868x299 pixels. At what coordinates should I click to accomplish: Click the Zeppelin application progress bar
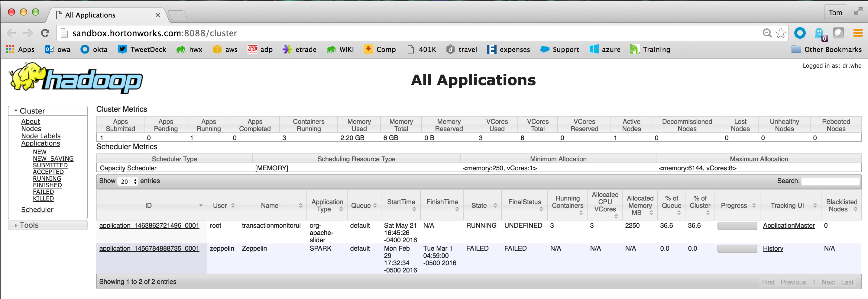[737, 249]
